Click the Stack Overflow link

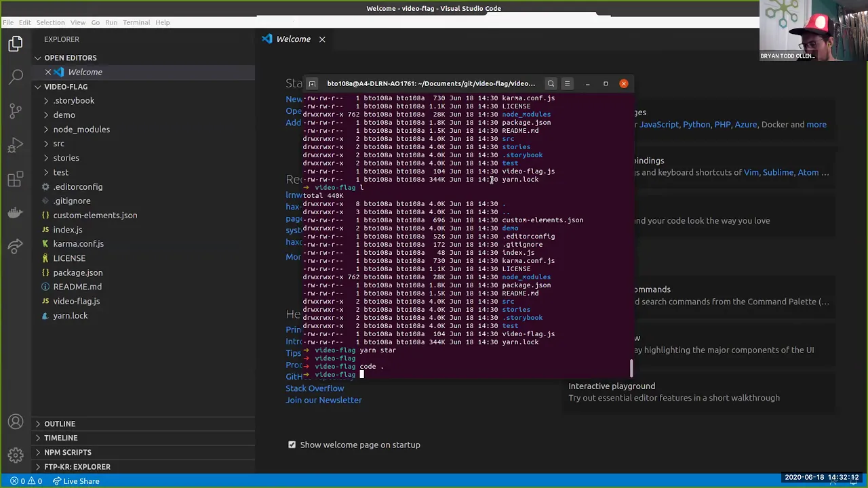point(315,388)
